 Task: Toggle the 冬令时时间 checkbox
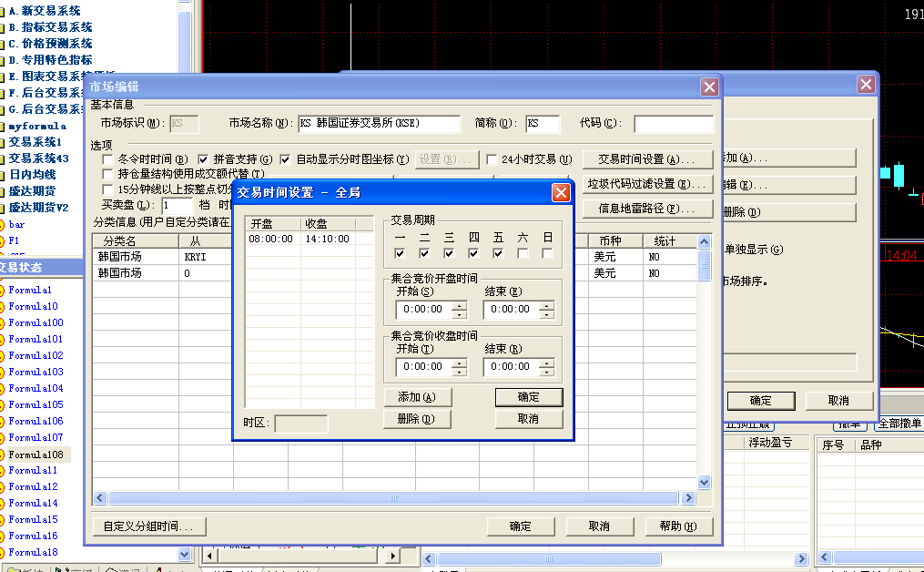[x=108, y=159]
